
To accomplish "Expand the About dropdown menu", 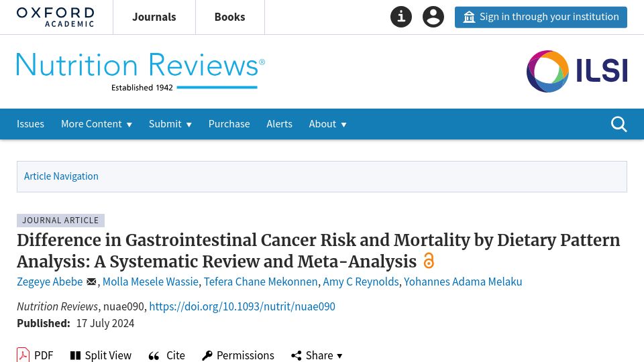I will (328, 124).
